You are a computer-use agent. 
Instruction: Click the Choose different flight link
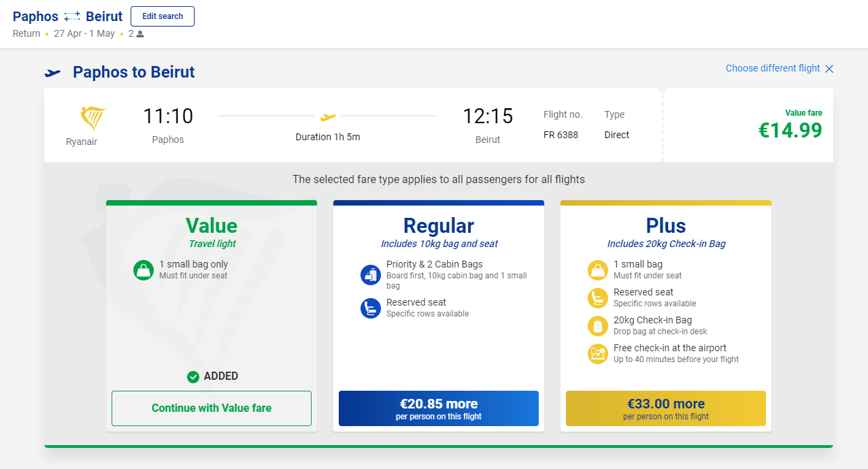click(x=773, y=68)
